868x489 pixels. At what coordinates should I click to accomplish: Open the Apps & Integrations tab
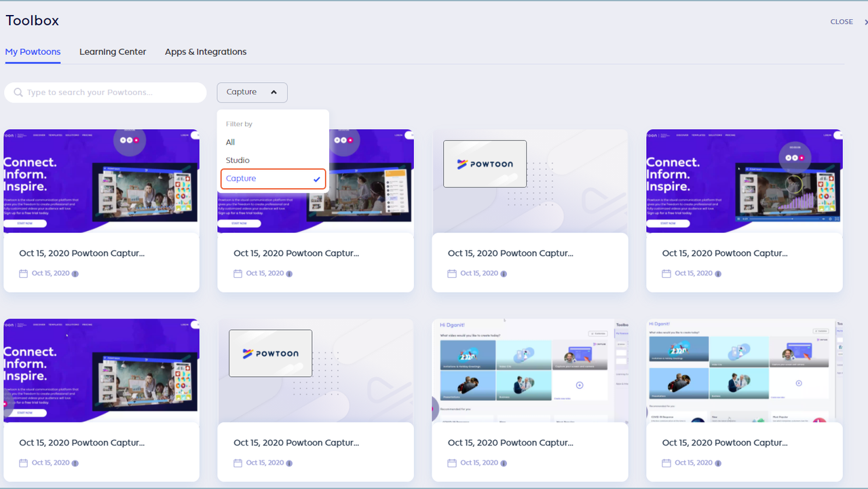tap(206, 52)
